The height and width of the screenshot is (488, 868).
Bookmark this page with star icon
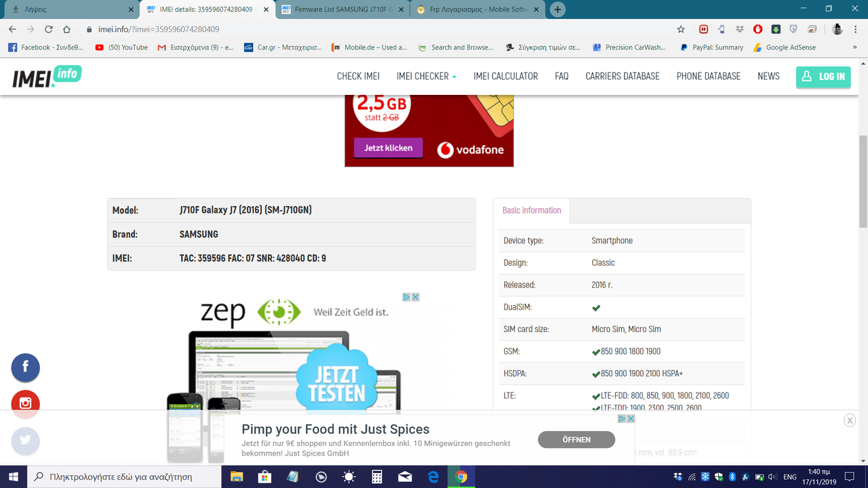coord(681,29)
